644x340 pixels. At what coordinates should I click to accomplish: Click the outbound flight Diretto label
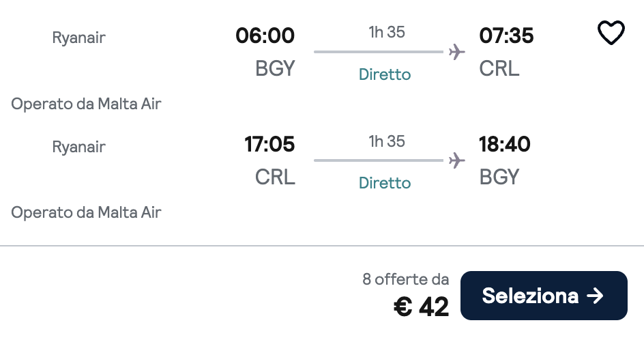[x=385, y=74]
